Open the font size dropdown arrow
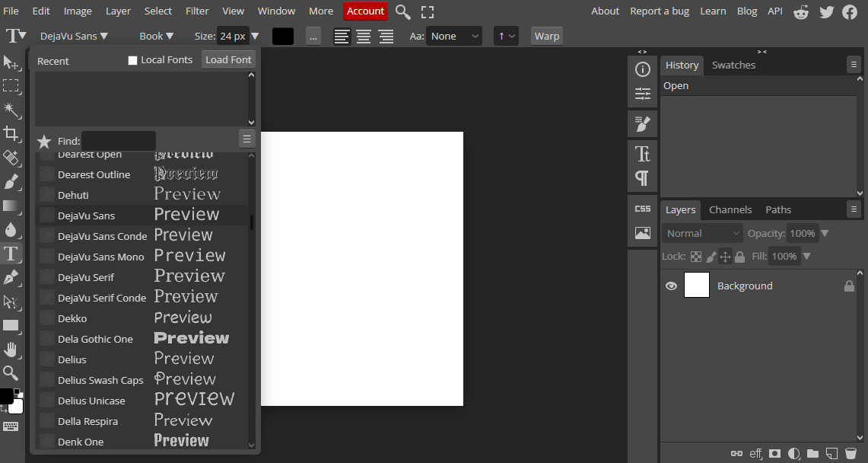Screen dimensions: 868x463 (x=255, y=36)
